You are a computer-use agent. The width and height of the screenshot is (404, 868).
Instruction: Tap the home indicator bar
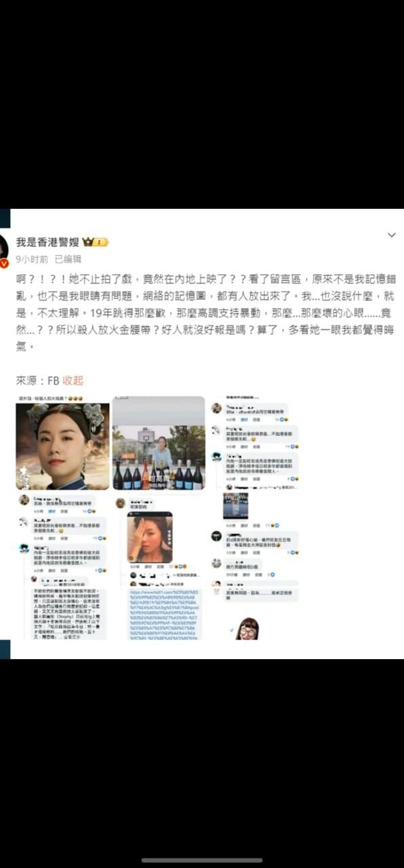point(202,860)
